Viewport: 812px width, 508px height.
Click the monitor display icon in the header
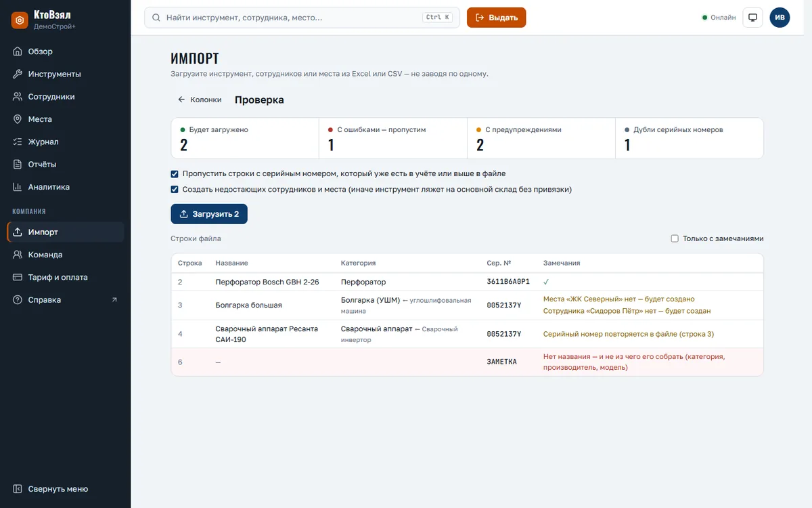tap(752, 18)
